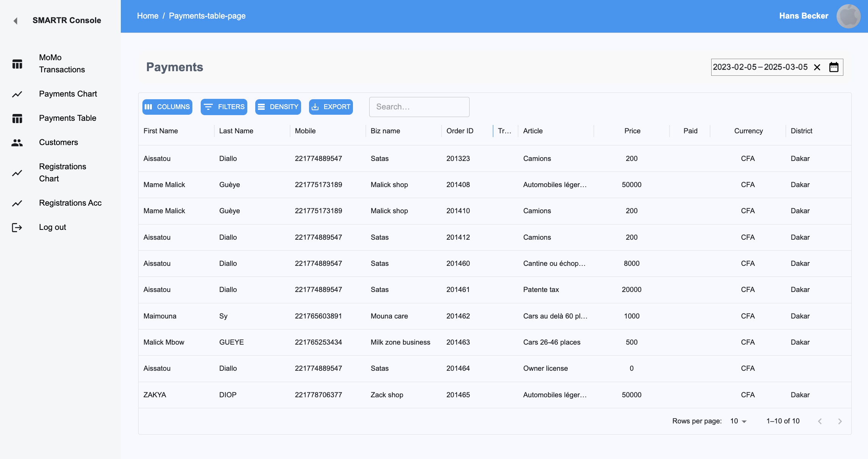The width and height of the screenshot is (868, 459).
Task: Click the Log out icon
Action: pyautogui.click(x=17, y=227)
